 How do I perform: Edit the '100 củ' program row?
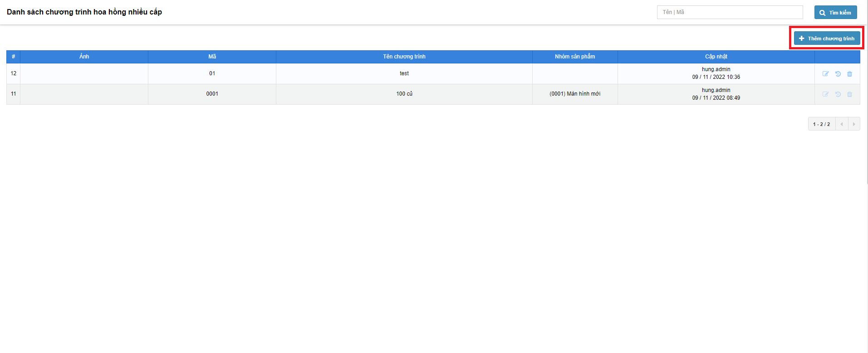[x=825, y=94]
